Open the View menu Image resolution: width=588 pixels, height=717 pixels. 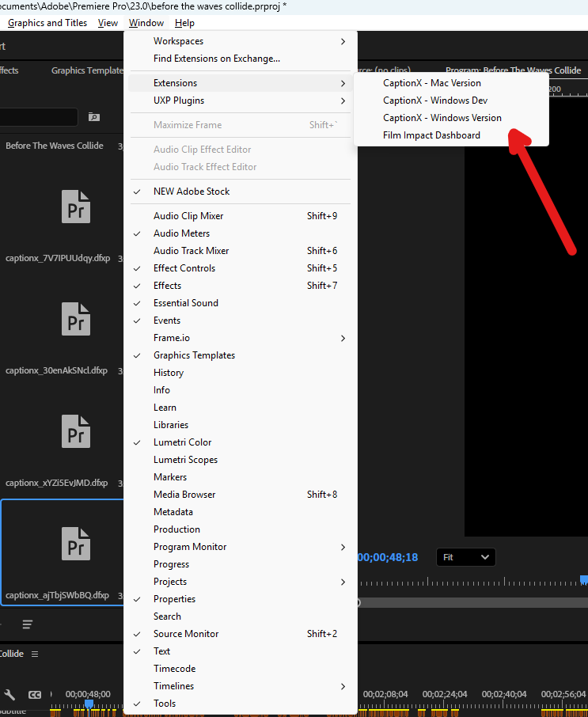pos(108,23)
